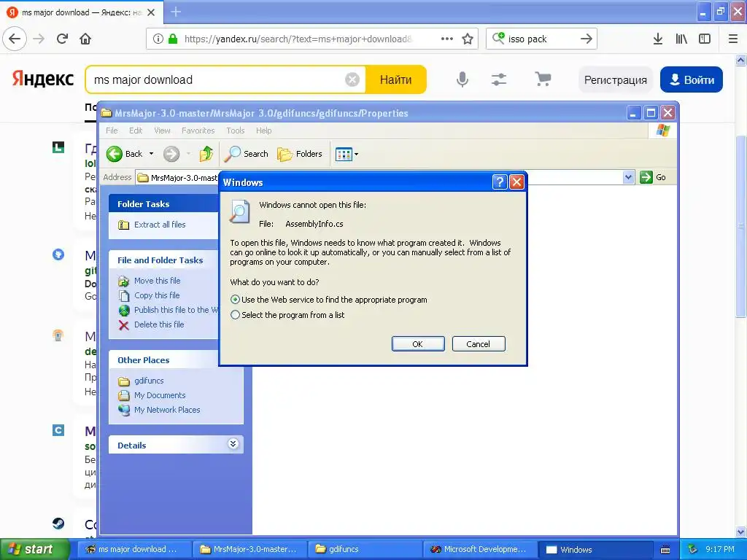
Task: Open Explorer File menu
Action: pyautogui.click(x=112, y=131)
